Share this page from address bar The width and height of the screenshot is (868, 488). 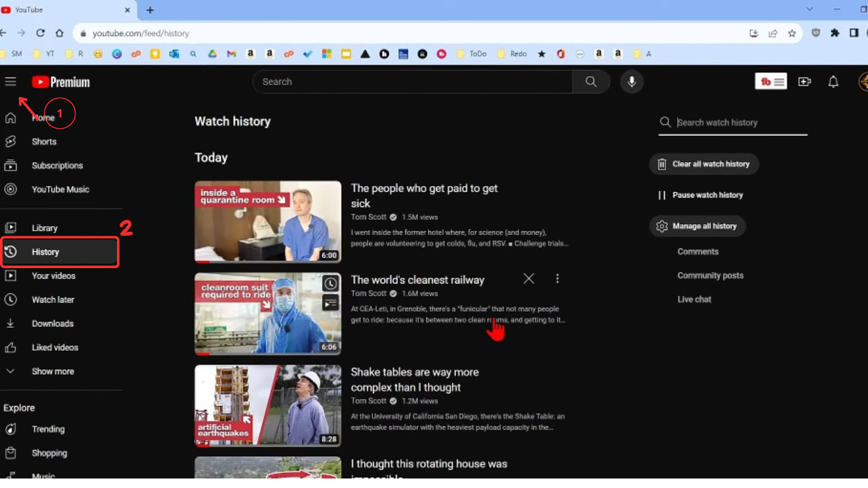pos(773,33)
